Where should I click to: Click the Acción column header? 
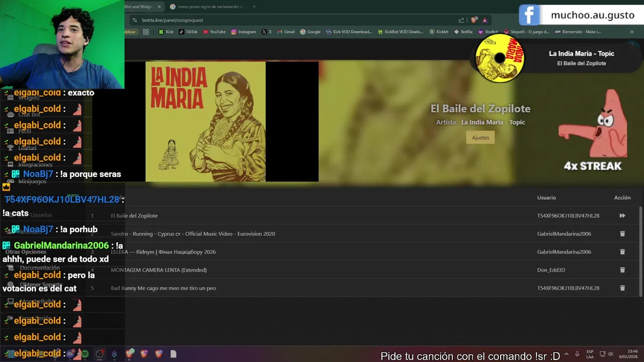pos(622,198)
